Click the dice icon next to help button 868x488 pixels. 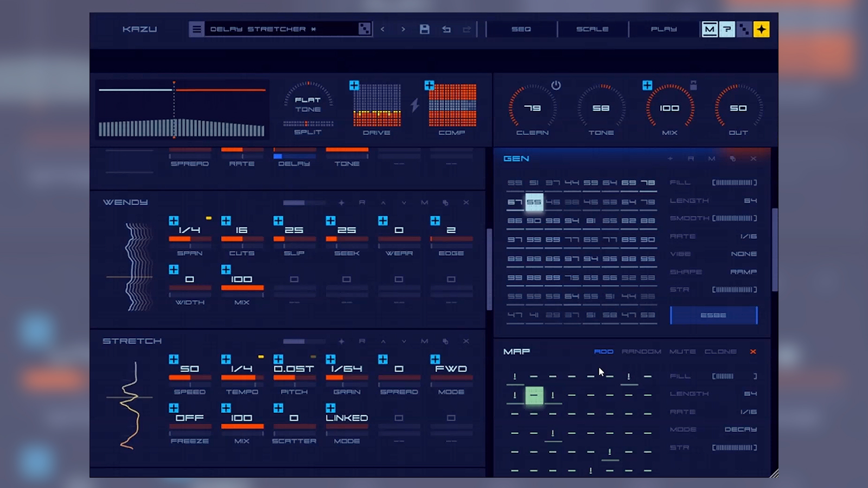point(744,29)
